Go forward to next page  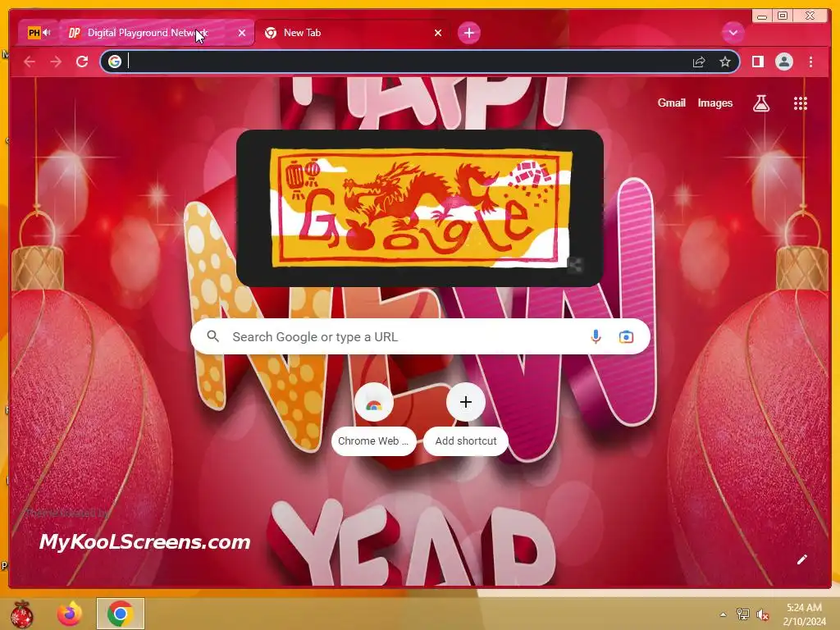click(x=56, y=62)
